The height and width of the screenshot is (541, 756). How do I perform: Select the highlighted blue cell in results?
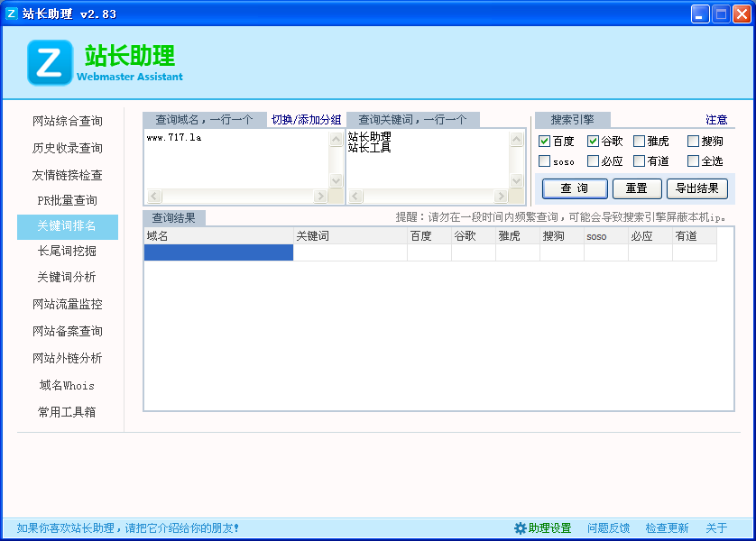coord(219,252)
